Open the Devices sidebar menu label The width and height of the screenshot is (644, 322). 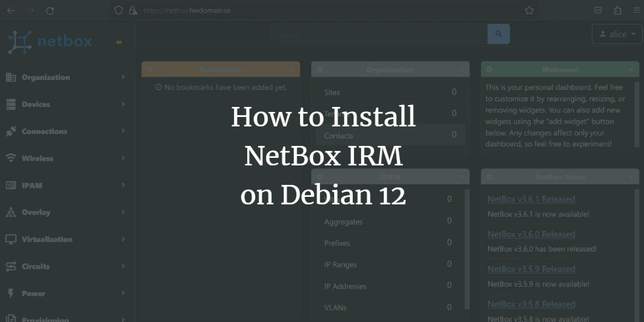(36, 104)
